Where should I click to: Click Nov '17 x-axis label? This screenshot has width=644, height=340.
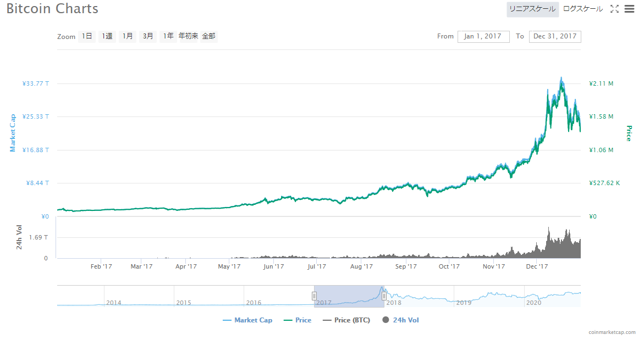coord(494,266)
